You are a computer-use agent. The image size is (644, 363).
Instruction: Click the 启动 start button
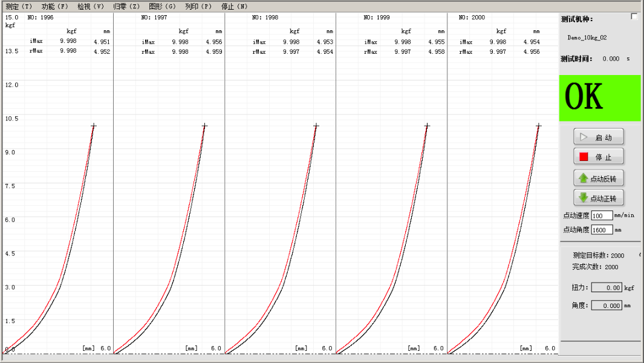tap(598, 137)
